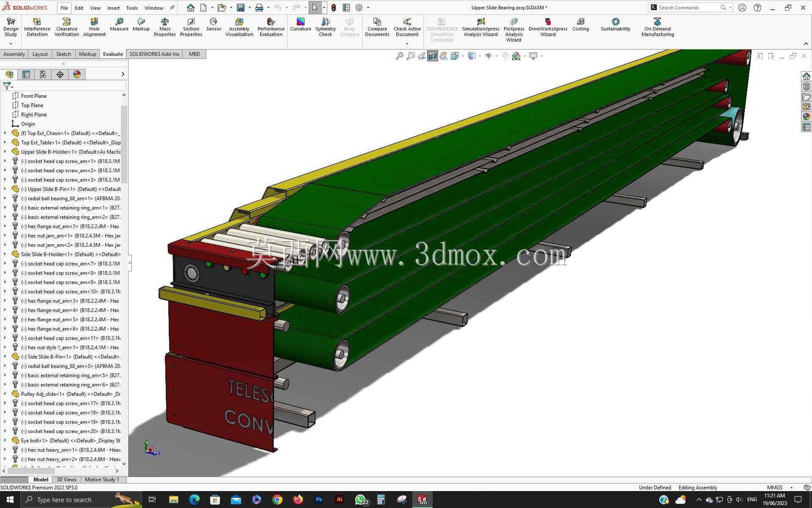This screenshot has height=508, width=812.
Task: Open SOLIDWORKS Add-Ins tab
Action: (x=154, y=54)
